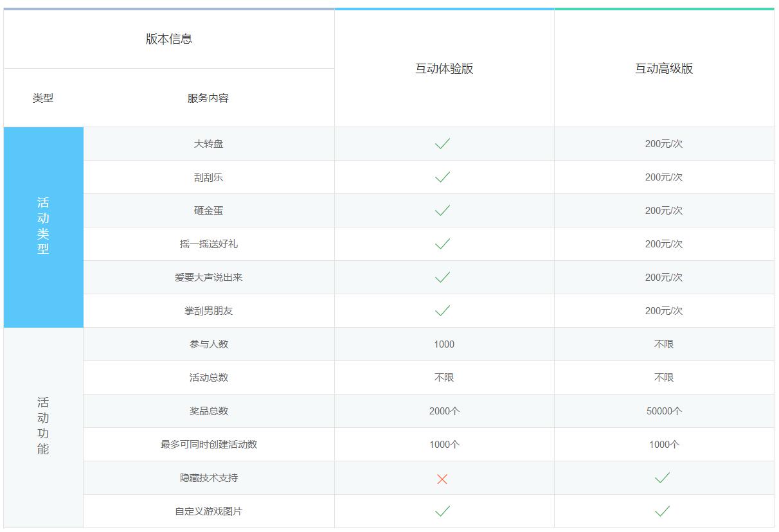The height and width of the screenshot is (532, 779).
Task: Click the checkmark in the 刮刮乐 row
Action: tap(442, 177)
